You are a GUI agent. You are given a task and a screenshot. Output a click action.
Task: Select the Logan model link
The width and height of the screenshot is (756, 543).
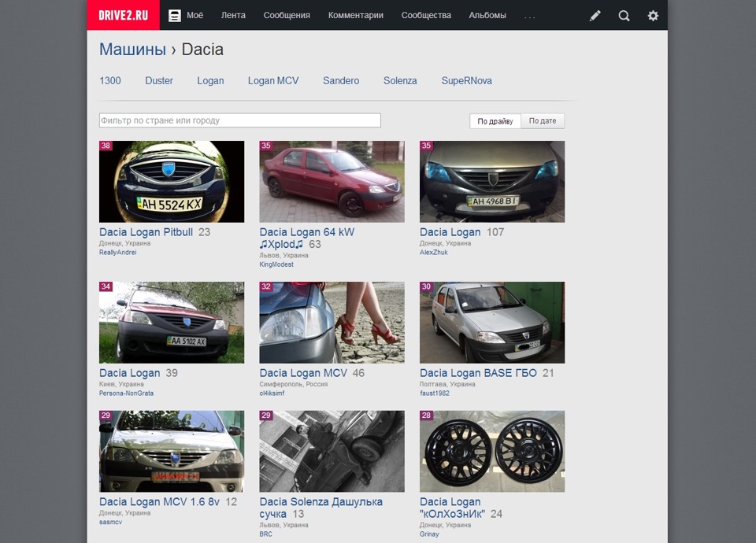click(210, 80)
